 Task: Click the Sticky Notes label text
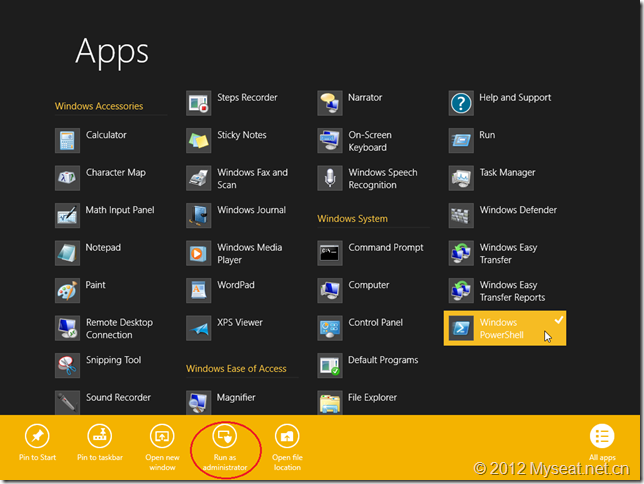point(242,135)
